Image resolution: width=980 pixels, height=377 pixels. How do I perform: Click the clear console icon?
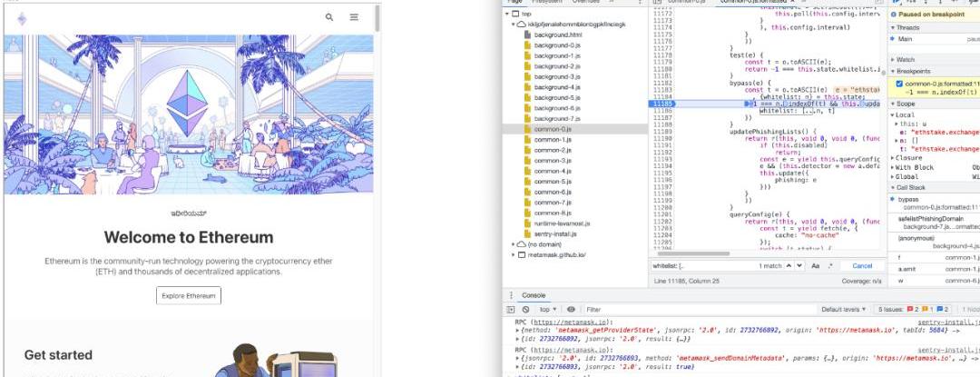[x=525, y=310]
